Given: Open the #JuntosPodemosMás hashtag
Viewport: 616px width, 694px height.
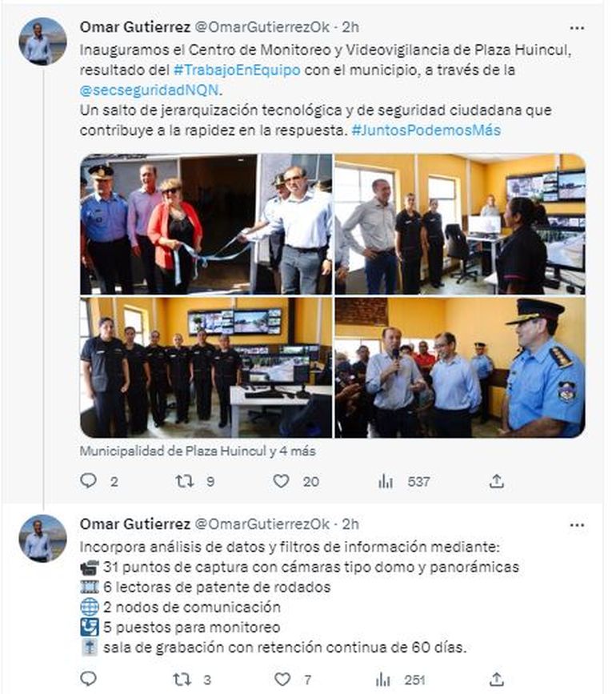Looking at the screenshot, I should click(426, 130).
